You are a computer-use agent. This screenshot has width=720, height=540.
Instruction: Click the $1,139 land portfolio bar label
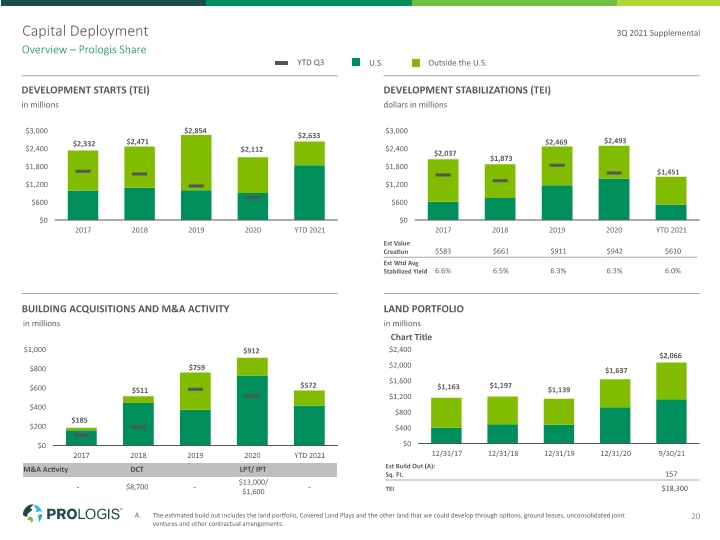pos(559,390)
